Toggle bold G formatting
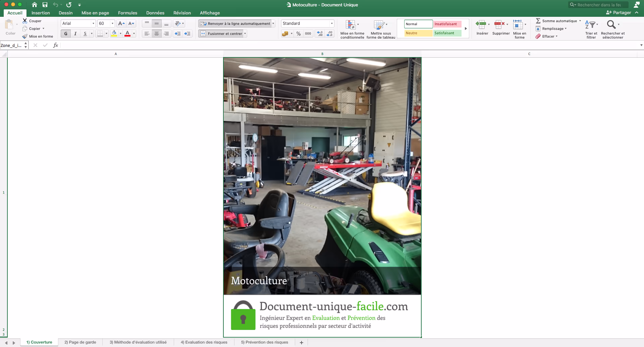The width and height of the screenshot is (644, 347). (x=66, y=34)
